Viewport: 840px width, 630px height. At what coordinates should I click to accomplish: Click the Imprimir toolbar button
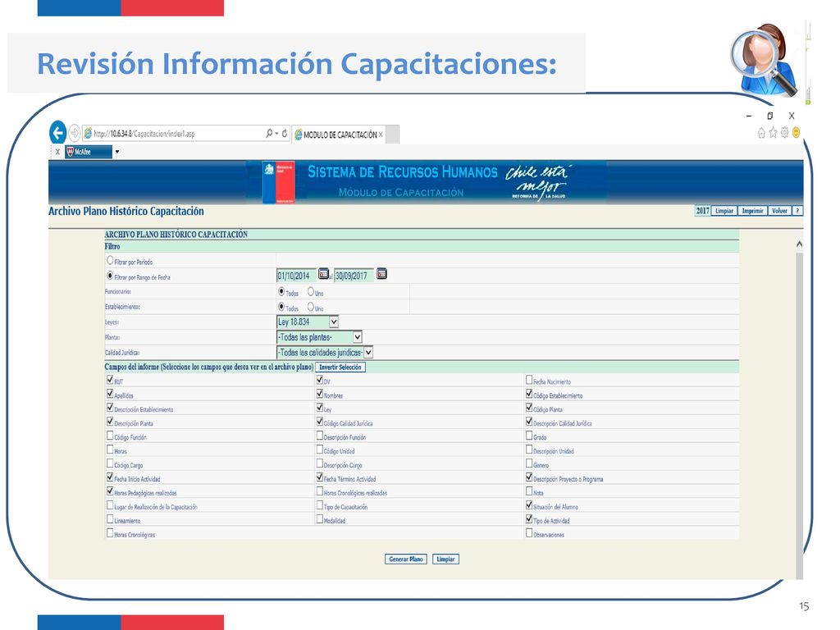[x=753, y=211]
